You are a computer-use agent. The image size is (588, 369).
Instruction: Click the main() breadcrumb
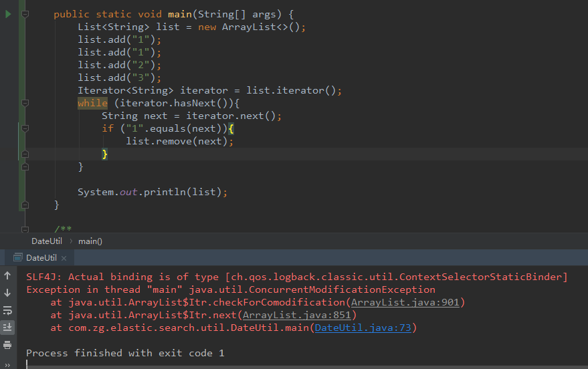coord(90,241)
